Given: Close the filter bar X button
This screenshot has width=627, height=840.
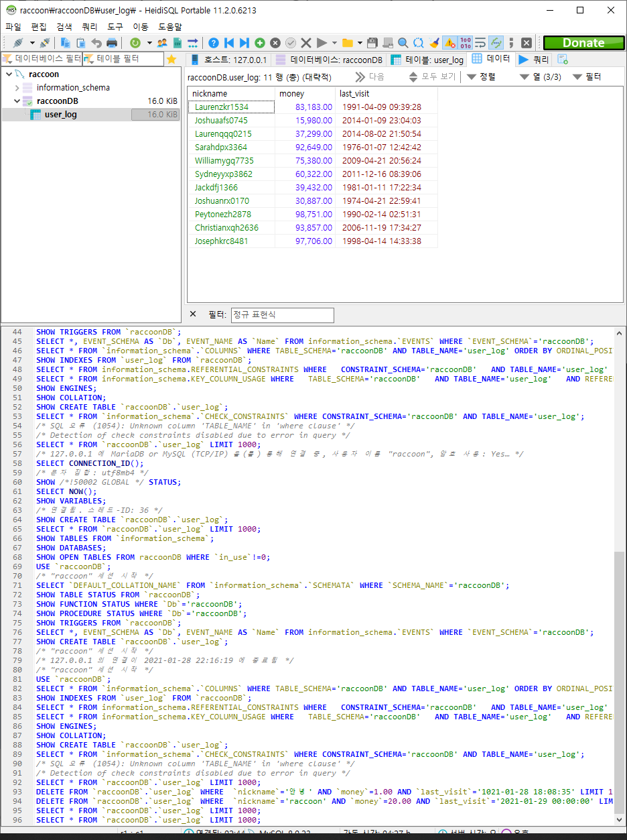Looking at the screenshot, I should click(193, 314).
